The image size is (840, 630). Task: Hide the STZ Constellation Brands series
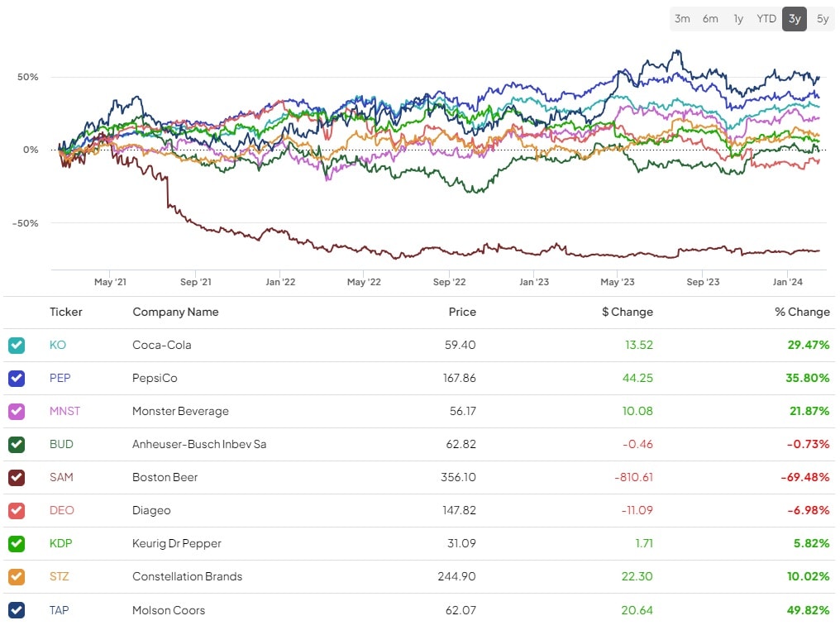[x=17, y=576]
